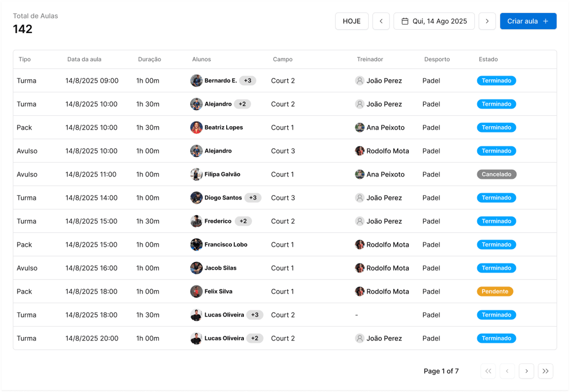570x392 pixels.
Task: Jump to last page double-chevron
Action: point(545,371)
